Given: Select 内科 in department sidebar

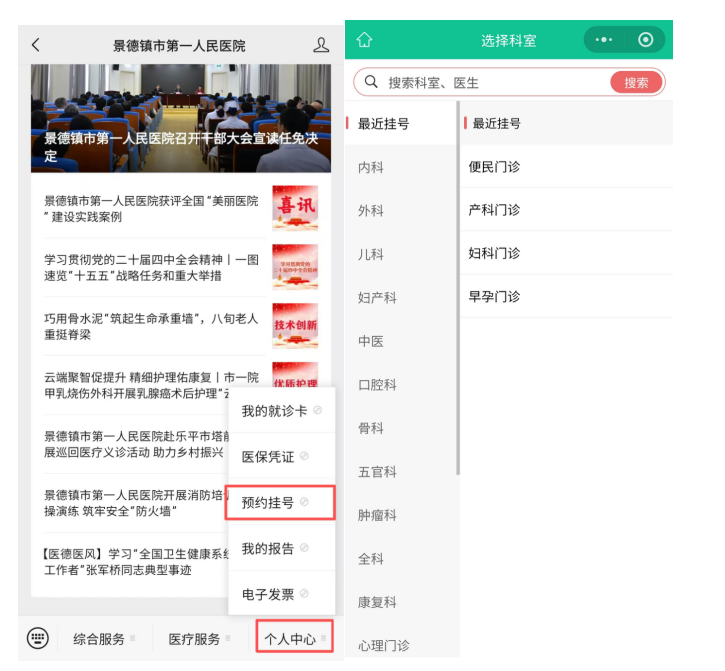Looking at the screenshot, I should [x=371, y=167].
